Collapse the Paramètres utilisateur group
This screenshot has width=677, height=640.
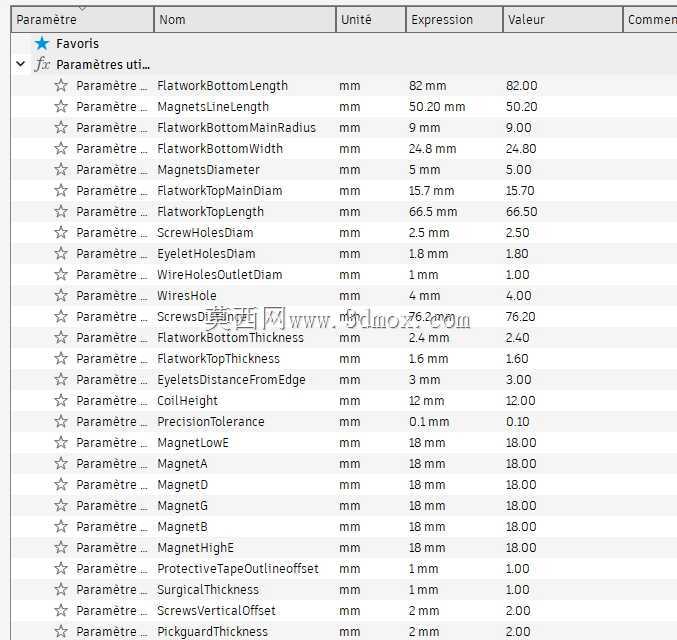(x=20, y=64)
